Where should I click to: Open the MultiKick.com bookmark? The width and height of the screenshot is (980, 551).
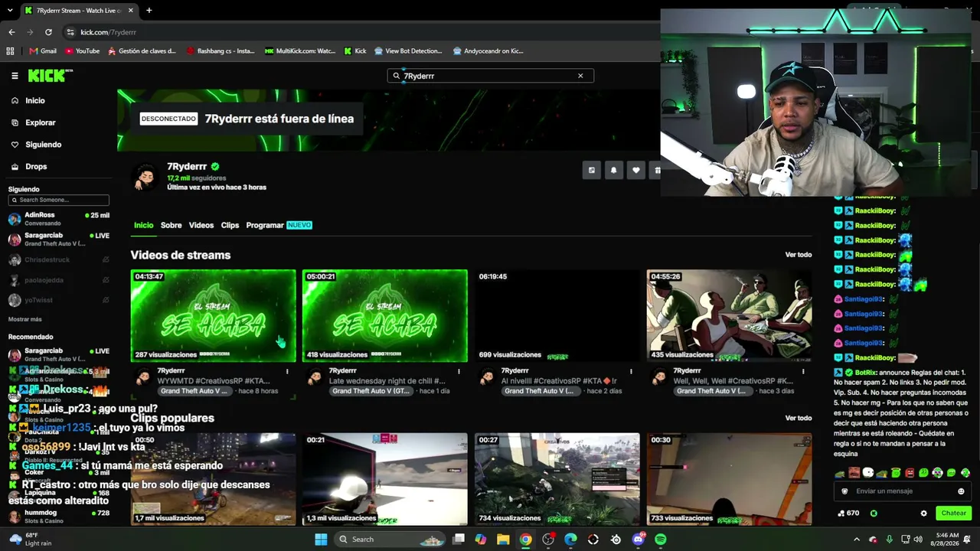(x=299, y=51)
